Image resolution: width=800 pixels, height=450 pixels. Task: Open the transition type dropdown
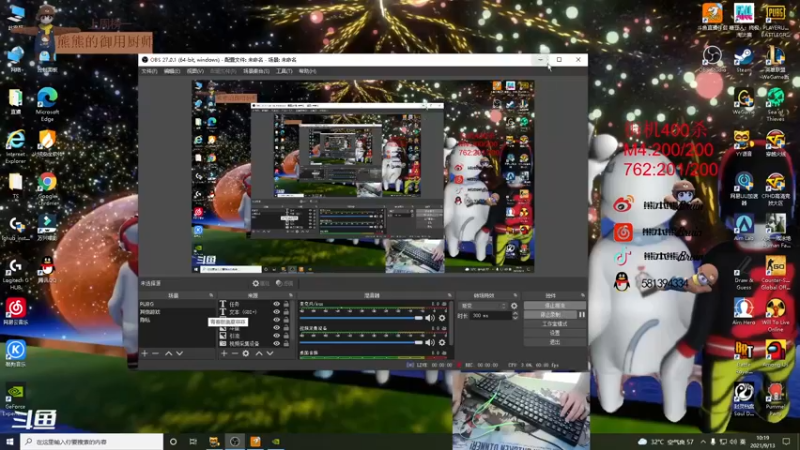point(483,306)
